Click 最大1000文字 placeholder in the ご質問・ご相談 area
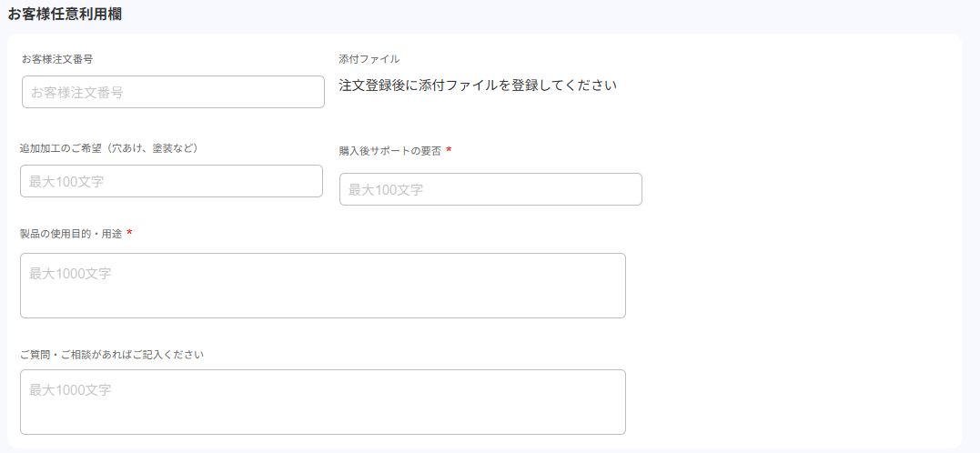The image size is (980, 453). (70, 389)
